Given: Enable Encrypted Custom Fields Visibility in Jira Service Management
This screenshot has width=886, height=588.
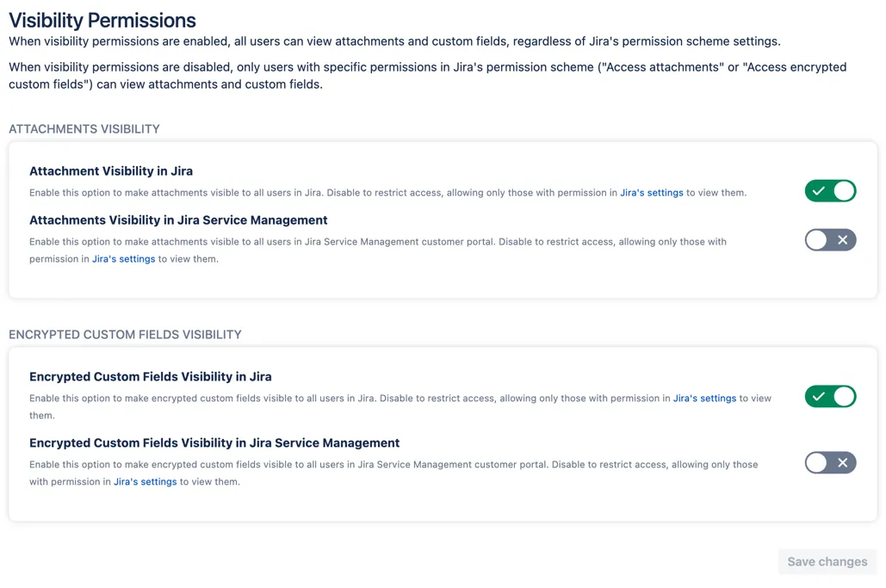Looking at the screenshot, I should [x=830, y=462].
